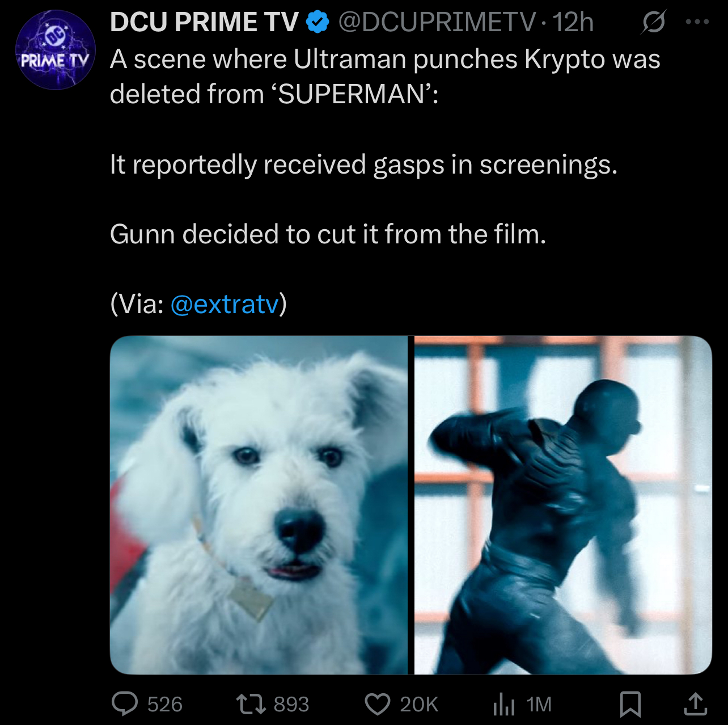
Task: Open the @extratv mention link
Action: [225, 304]
